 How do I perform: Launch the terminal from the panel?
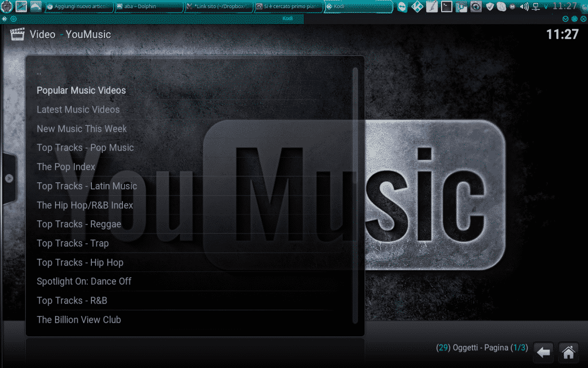click(446, 7)
